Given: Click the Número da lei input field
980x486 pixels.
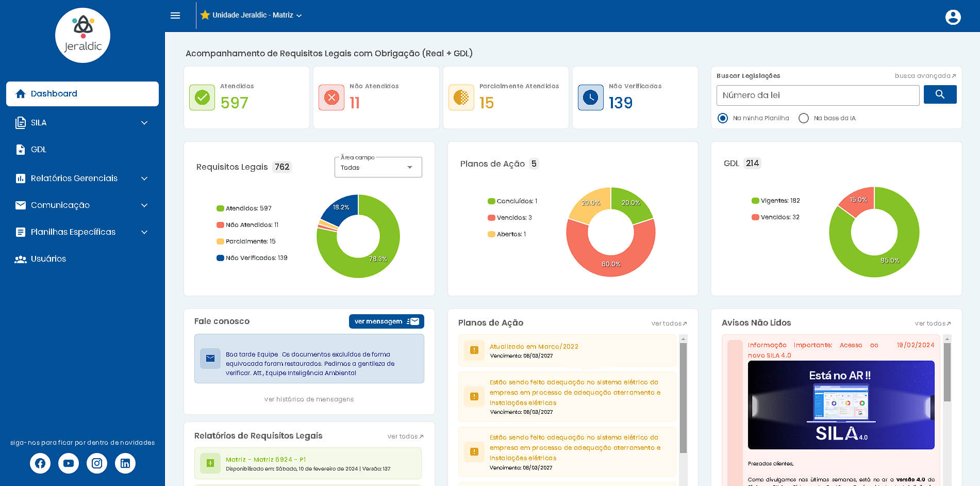Looking at the screenshot, I should [818, 95].
